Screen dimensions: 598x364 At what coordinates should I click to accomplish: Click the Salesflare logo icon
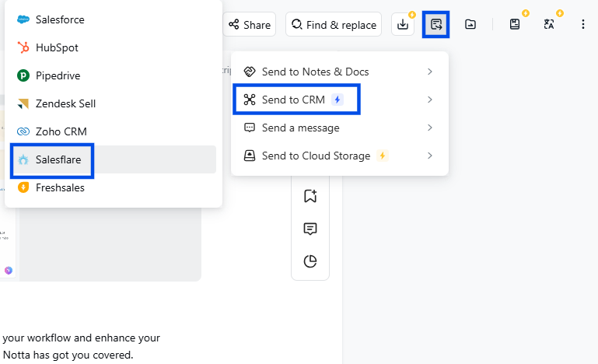point(23,159)
